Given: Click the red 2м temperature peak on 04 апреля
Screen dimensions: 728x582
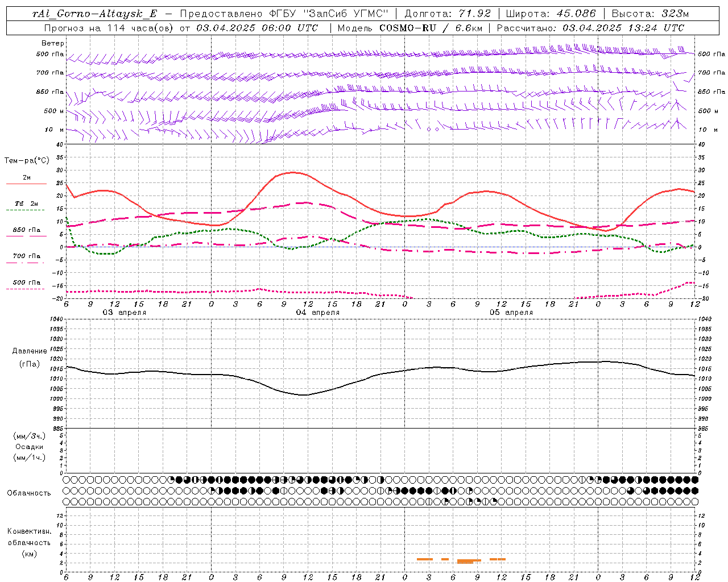Looking at the screenshot, I should point(293,172).
